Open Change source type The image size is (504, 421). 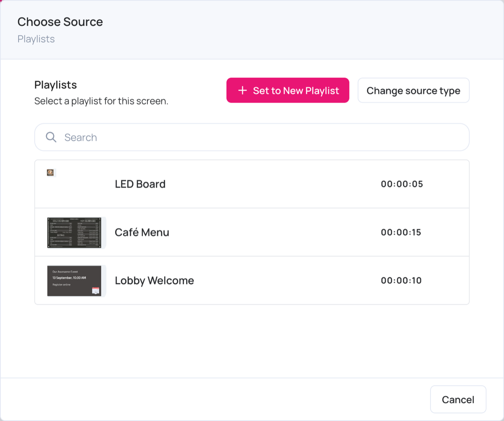pos(413,90)
